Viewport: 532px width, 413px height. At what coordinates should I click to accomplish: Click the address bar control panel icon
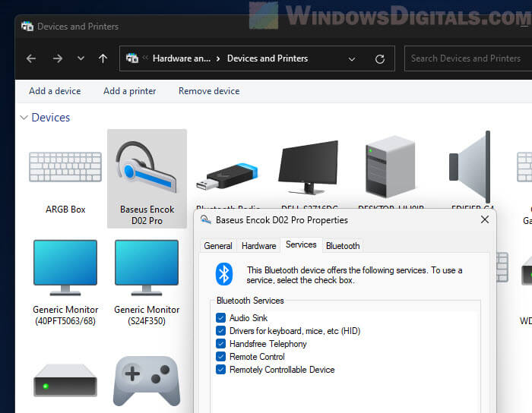click(x=132, y=58)
